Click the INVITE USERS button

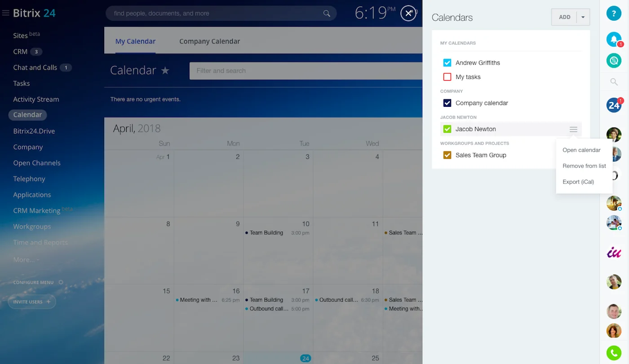(x=32, y=302)
